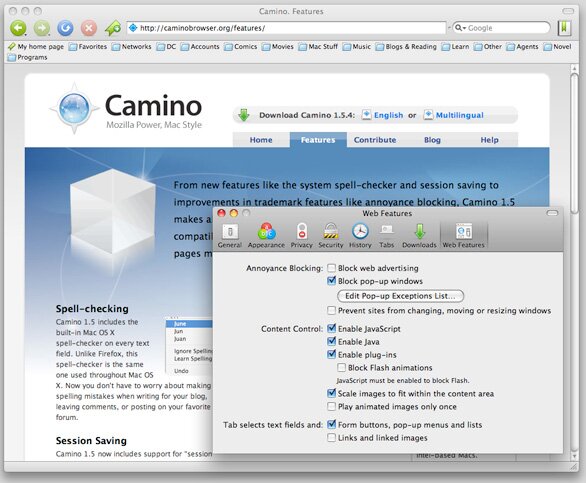
Task: Open the My home page bookmark
Action: [x=36, y=47]
